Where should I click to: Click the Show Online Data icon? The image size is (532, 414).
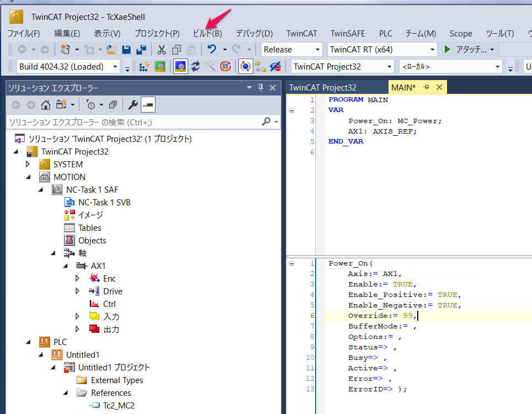[245, 66]
